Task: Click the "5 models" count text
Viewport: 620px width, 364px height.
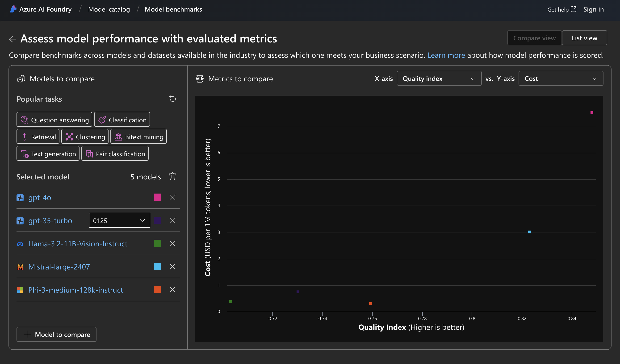Action: pos(146,177)
